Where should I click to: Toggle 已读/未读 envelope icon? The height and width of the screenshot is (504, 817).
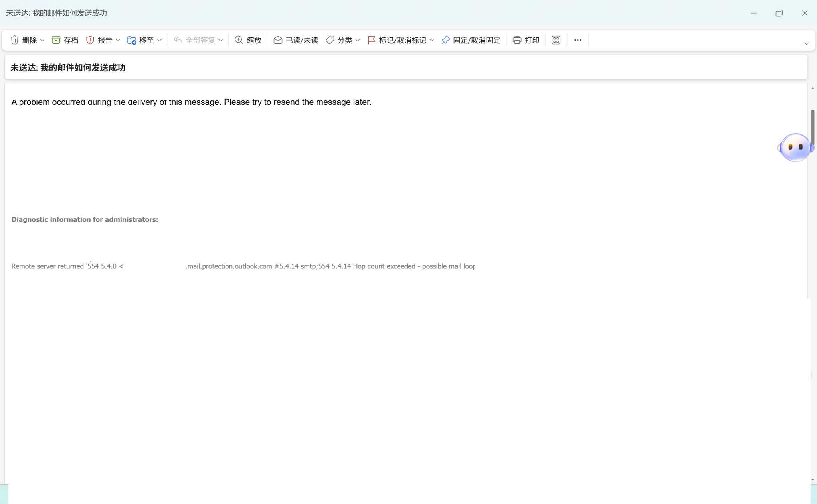[278, 40]
